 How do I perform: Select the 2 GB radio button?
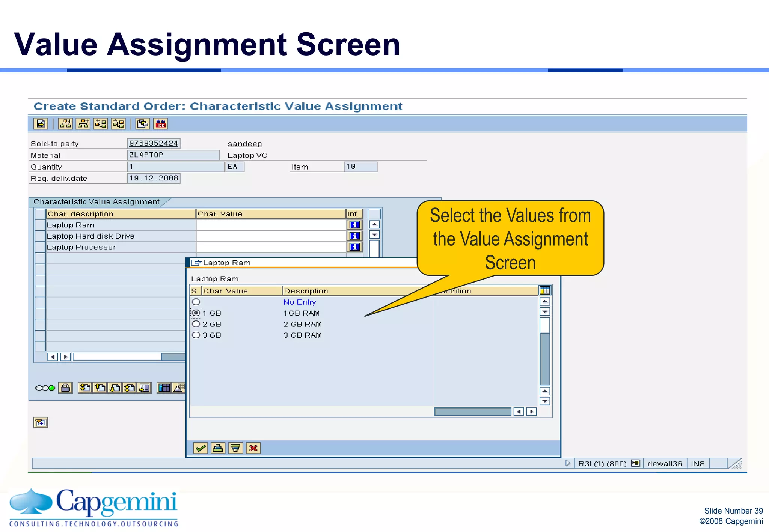(196, 324)
